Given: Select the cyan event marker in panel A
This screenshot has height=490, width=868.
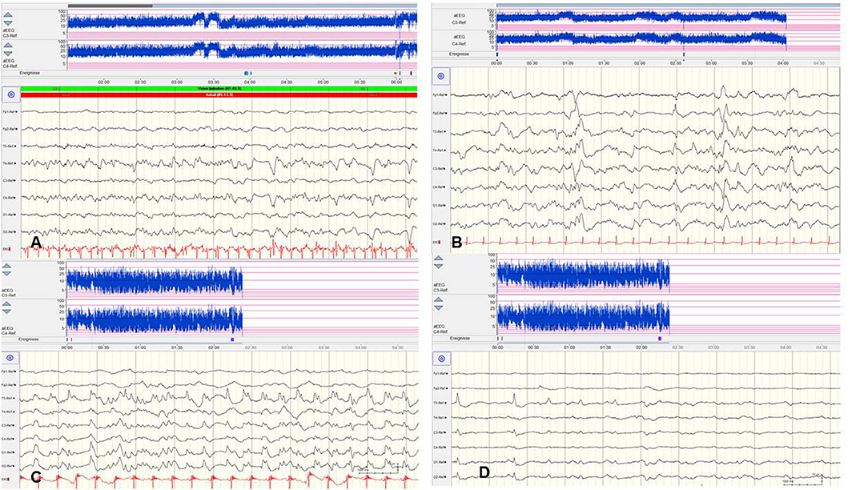Looking at the screenshot, I should (x=247, y=73).
